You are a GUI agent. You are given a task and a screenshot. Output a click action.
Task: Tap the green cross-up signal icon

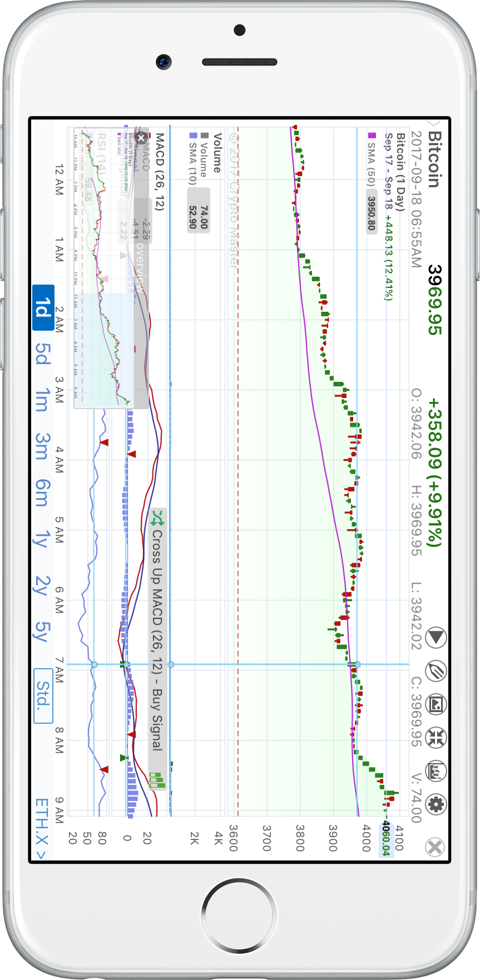point(158,518)
